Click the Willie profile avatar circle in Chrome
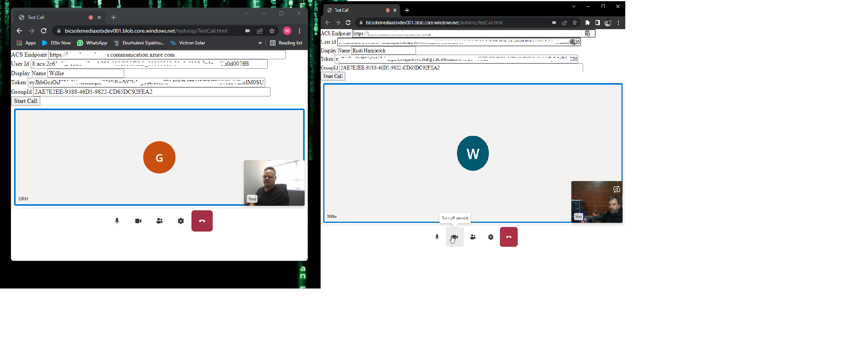 (x=287, y=31)
